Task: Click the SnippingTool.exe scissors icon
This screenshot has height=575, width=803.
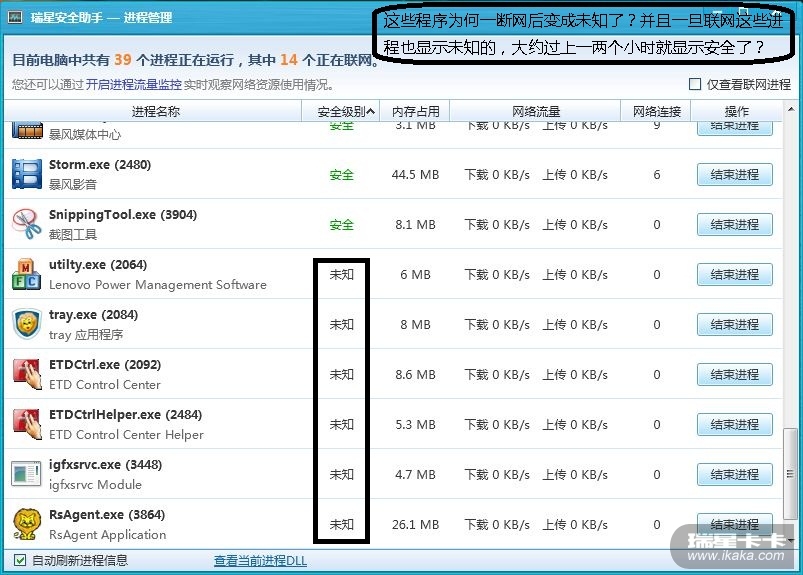Action: 27,224
